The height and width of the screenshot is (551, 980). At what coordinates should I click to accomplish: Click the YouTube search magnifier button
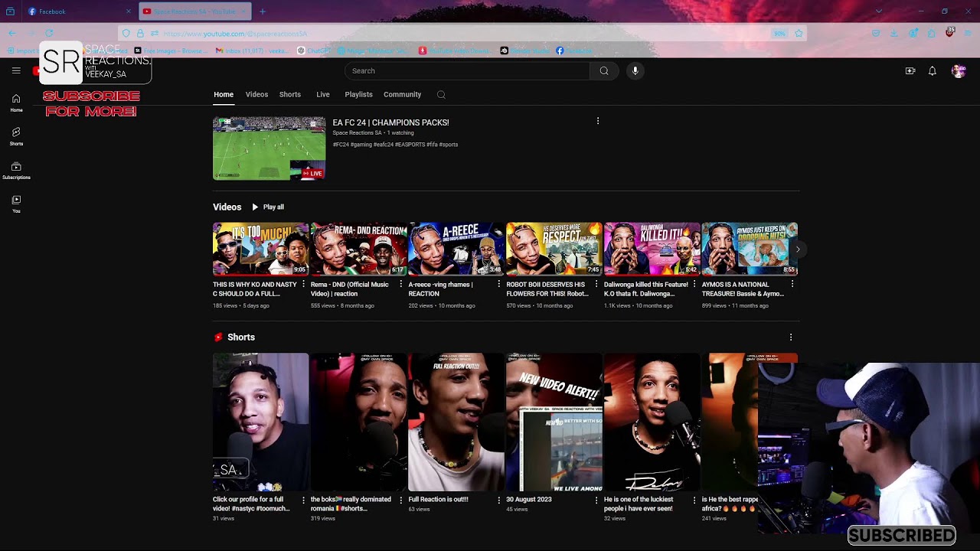click(604, 71)
